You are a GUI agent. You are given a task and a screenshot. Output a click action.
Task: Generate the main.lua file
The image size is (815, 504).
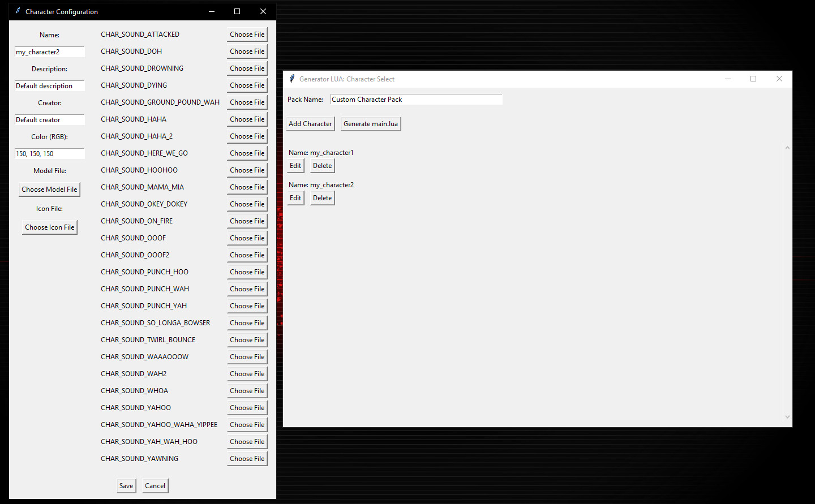(x=371, y=124)
